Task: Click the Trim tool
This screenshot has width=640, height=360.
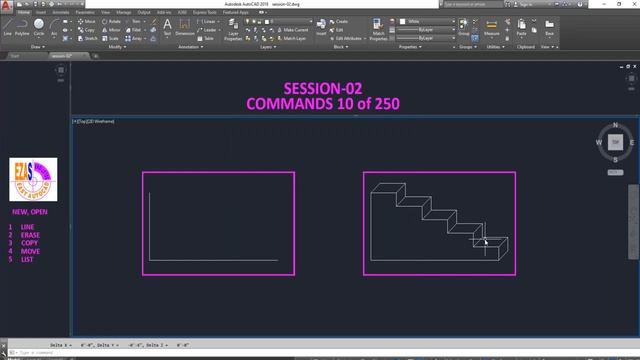Action: [133, 21]
